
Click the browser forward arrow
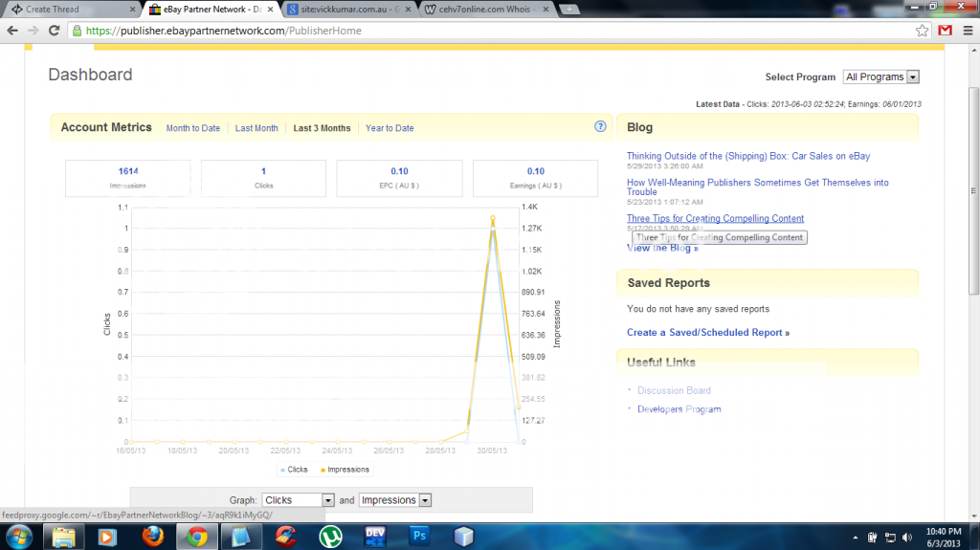[33, 31]
